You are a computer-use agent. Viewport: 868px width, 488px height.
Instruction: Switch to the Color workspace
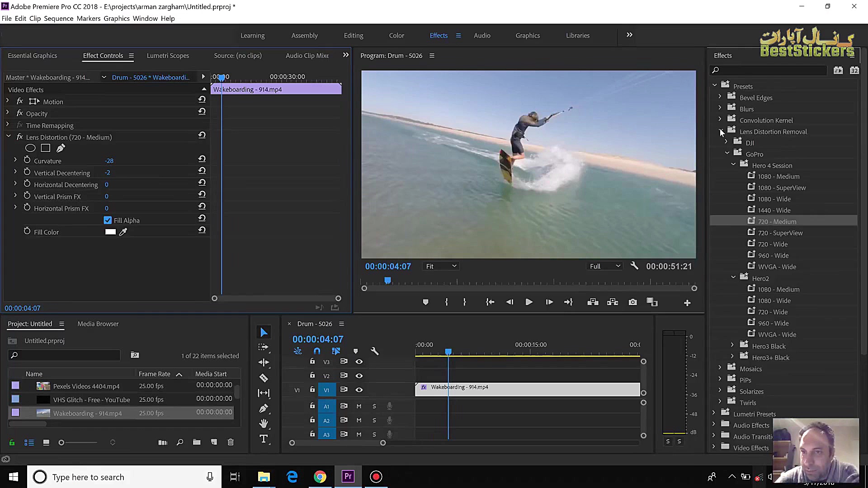pos(396,35)
